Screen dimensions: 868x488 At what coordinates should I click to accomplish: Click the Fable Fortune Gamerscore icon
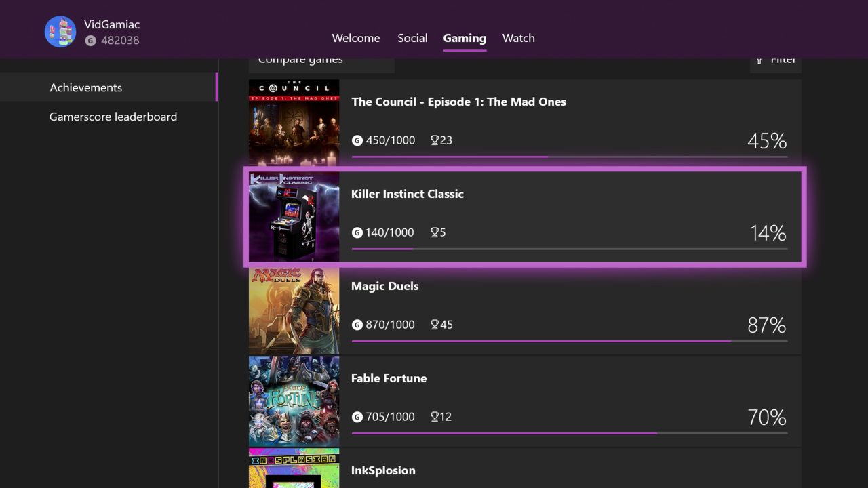tap(357, 417)
